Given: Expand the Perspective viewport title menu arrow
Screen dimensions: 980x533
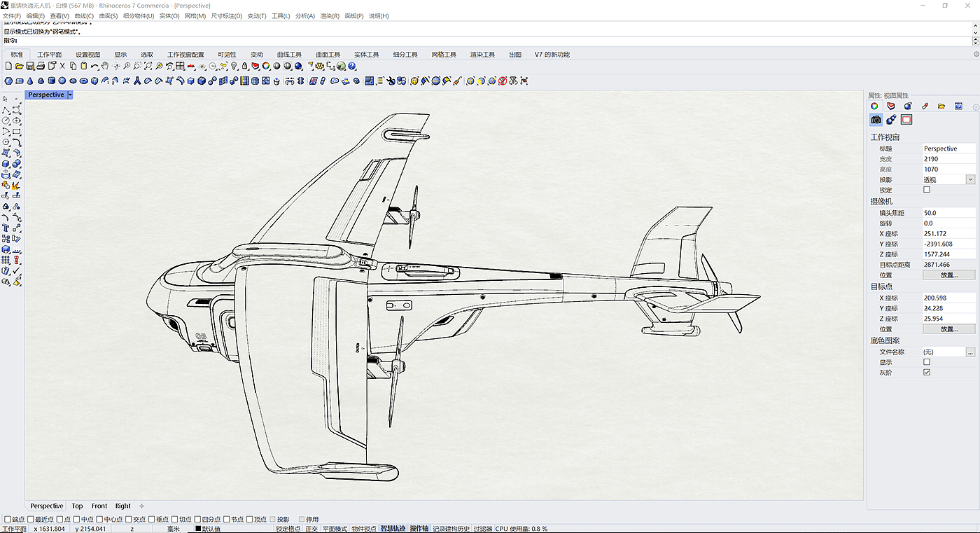Looking at the screenshot, I should coord(70,95).
